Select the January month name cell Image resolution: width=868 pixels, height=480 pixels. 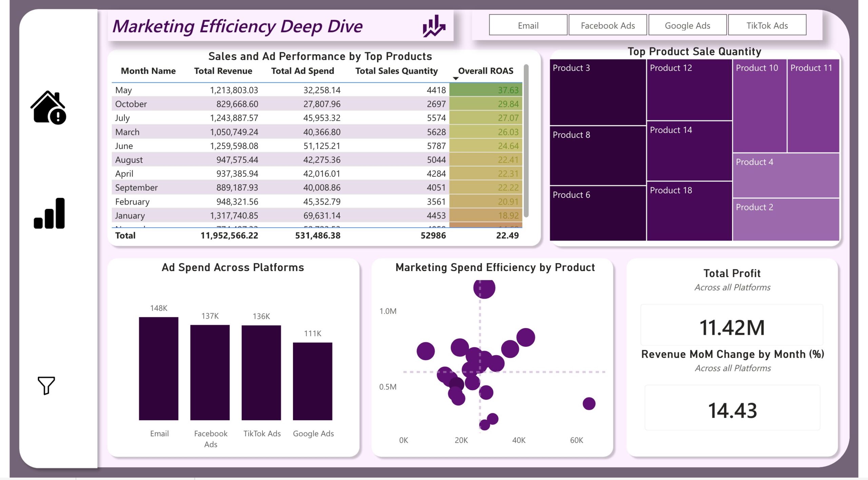pyautogui.click(x=130, y=215)
